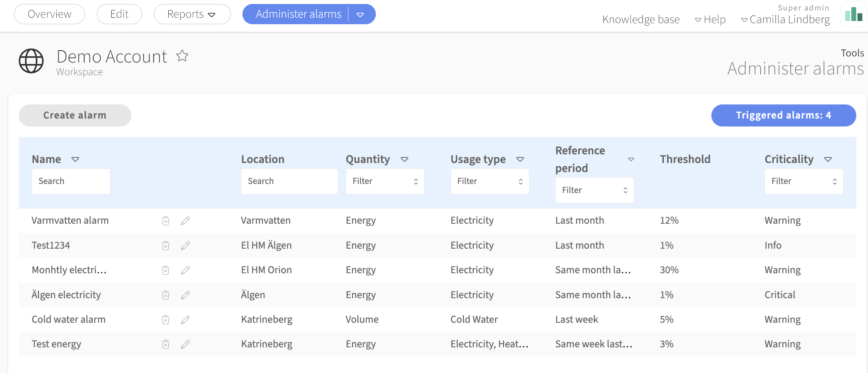868x373 pixels.
Task: Click the Info criticality cell
Action: point(773,245)
